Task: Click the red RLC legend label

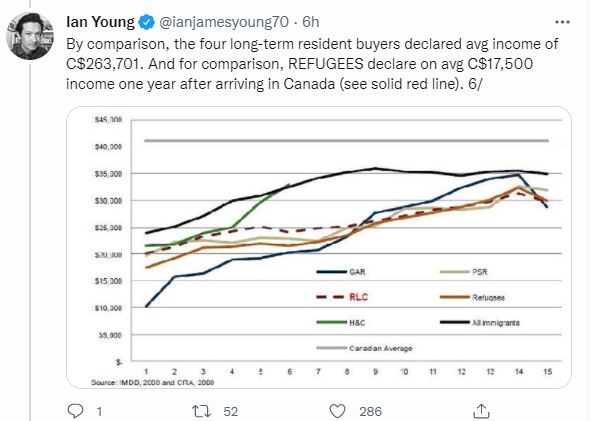Action: click(x=358, y=297)
